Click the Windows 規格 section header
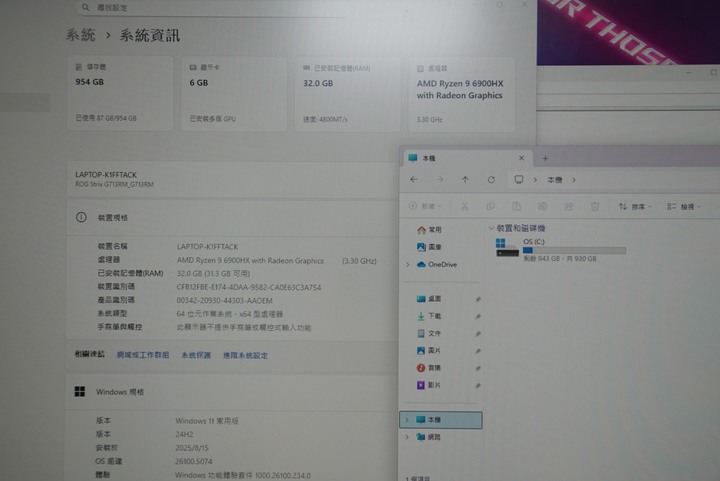Viewport: 720px width, 481px height. pyautogui.click(x=232, y=392)
